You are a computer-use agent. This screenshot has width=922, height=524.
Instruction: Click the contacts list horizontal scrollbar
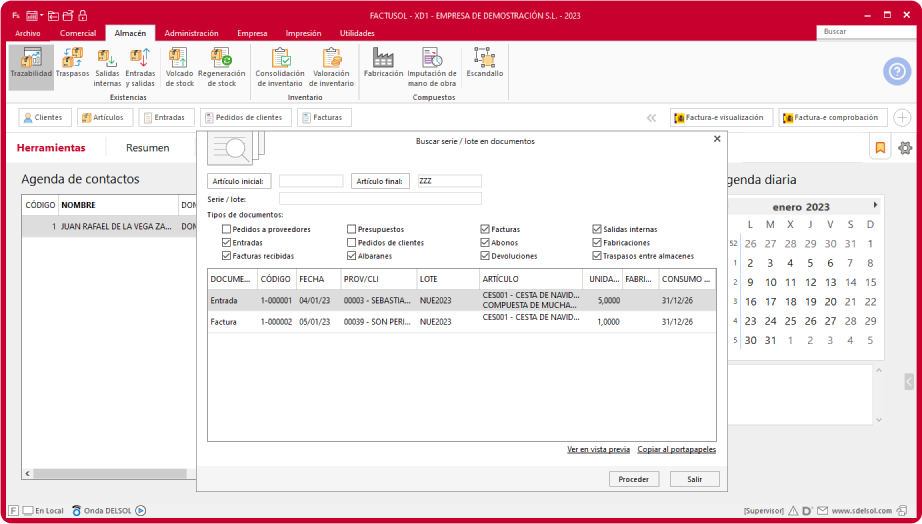(109, 473)
